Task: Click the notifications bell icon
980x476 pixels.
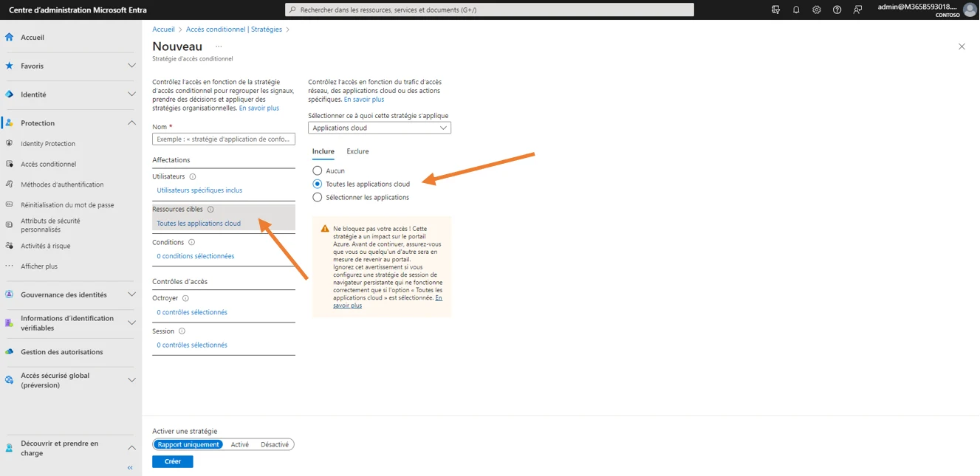Action: pos(796,10)
